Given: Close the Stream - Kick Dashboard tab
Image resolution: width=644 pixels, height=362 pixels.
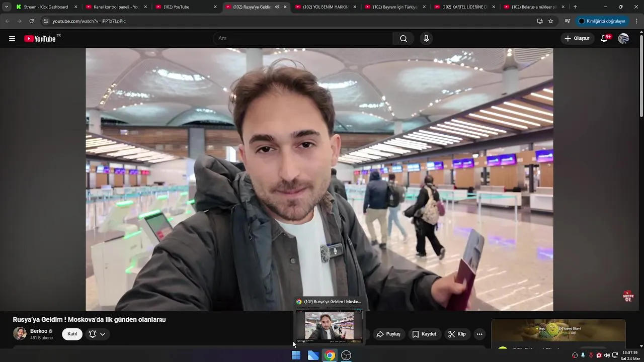Looking at the screenshot, I should point(76,7).
